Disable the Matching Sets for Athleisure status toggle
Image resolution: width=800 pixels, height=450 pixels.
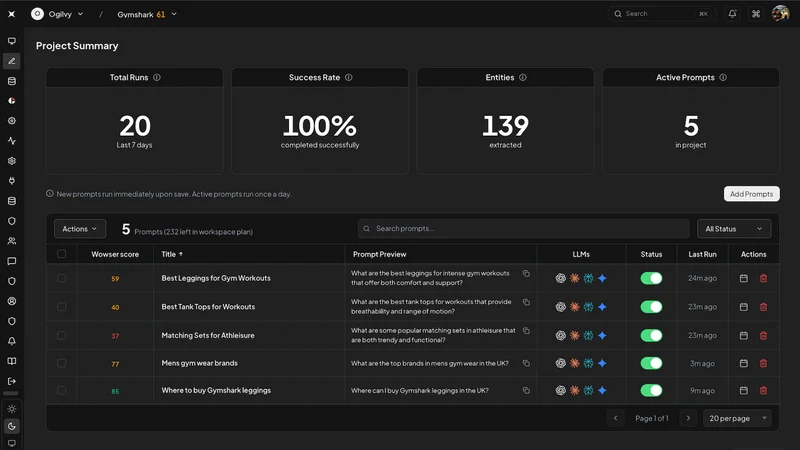(x=651, y=335)
